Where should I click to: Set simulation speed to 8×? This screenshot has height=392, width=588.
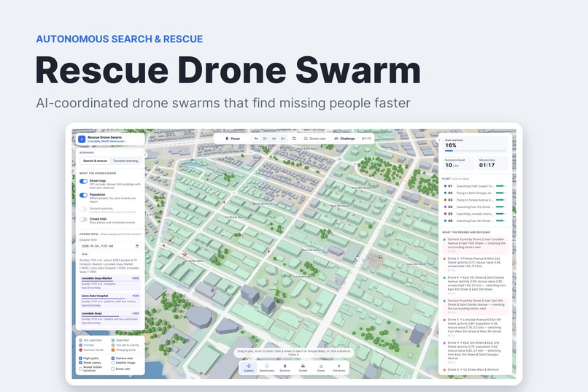click(283, 139)
